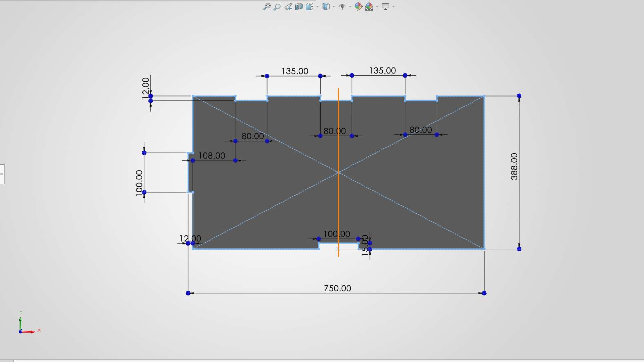Activate the Zoom to Area tool

point(278,7)
